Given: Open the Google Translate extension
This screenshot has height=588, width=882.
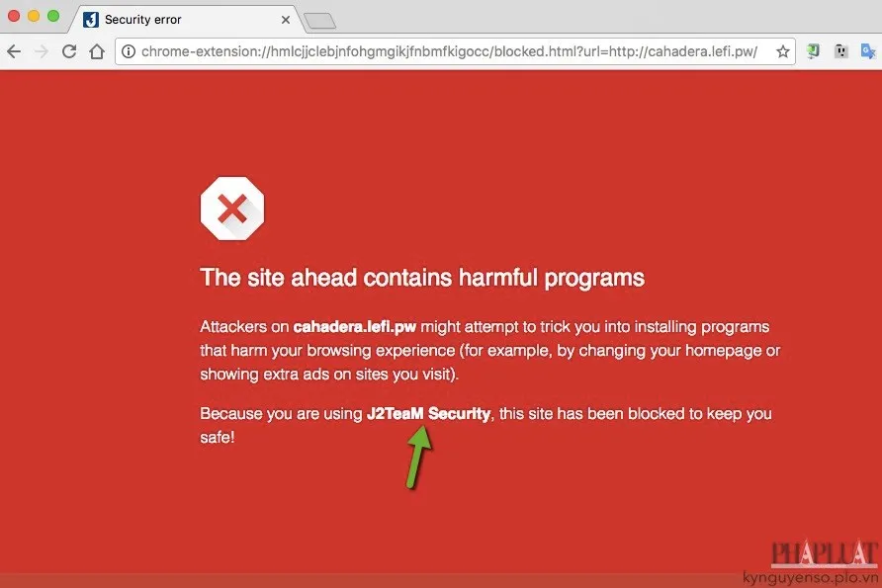Looking at the screenshot, I should point(868,51).
